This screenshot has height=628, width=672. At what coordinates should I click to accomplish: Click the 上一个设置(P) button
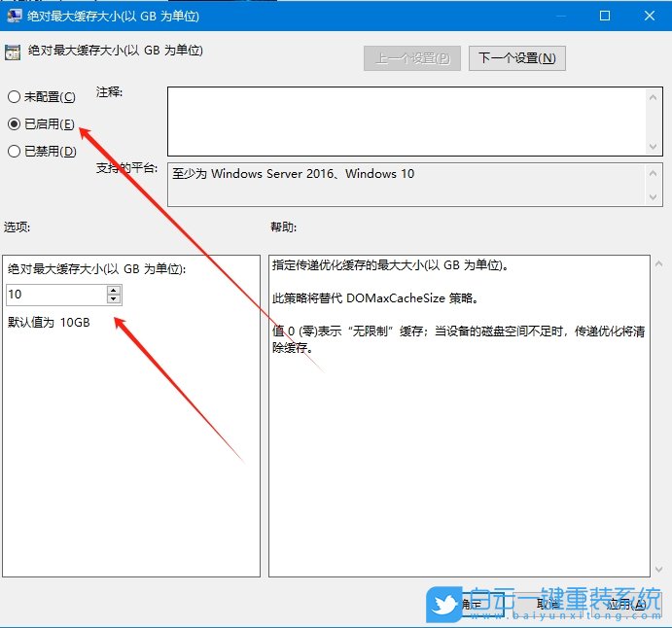tap(412, 57)
